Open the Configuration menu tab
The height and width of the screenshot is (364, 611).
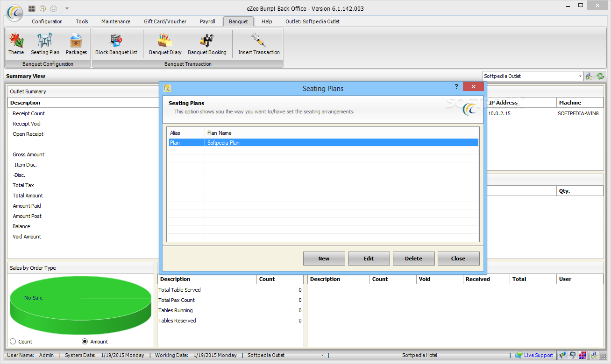47,21
